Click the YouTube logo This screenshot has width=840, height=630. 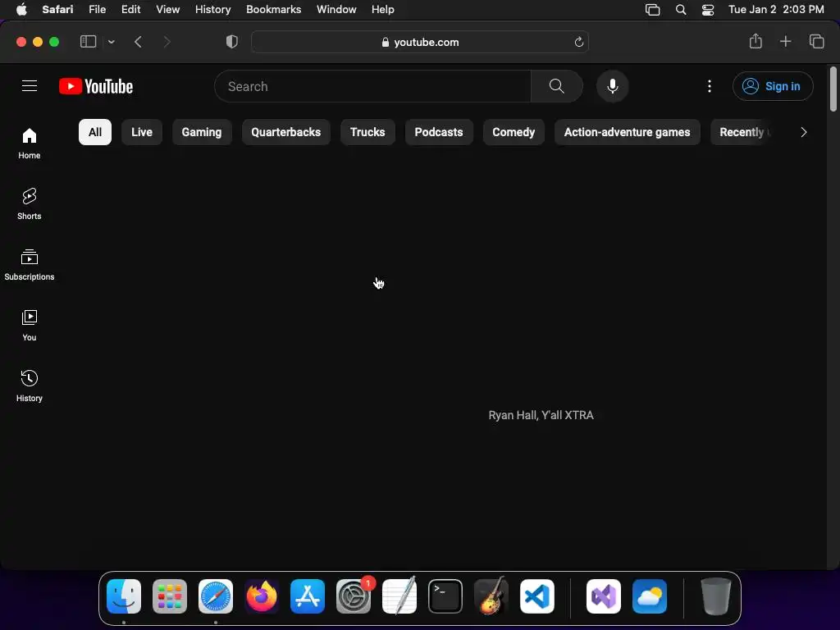(x=96, y=86)
